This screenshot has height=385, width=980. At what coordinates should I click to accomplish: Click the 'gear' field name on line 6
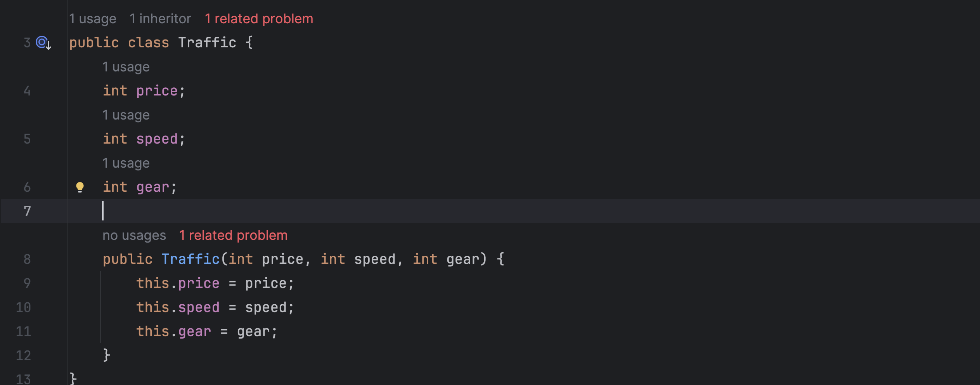(x=153, y=187)
